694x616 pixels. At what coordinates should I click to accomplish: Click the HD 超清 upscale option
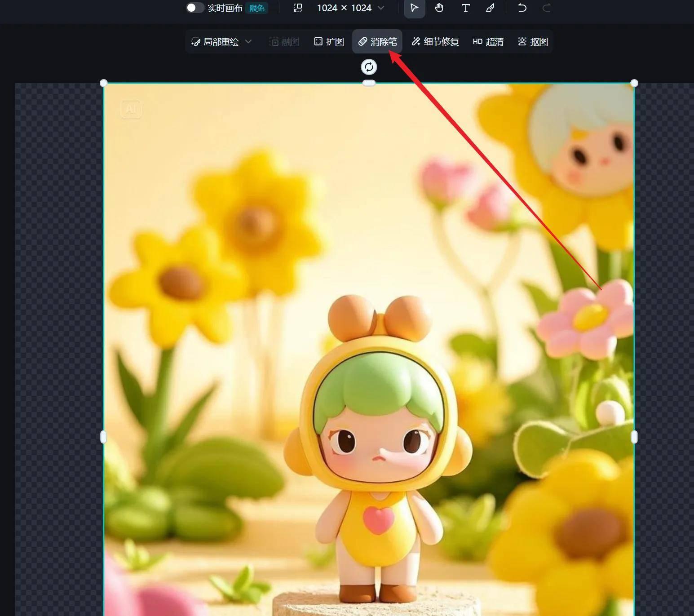pyautogui.click(x=488, y=41)
